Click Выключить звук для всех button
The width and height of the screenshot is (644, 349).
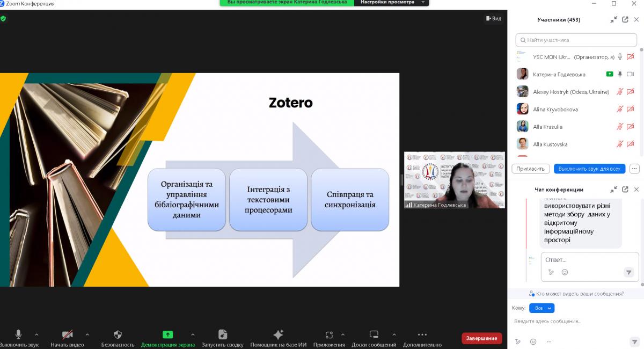coord(589,169)
